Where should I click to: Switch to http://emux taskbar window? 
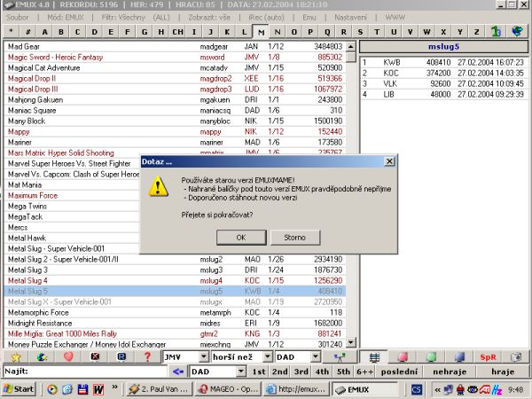(x=296, y=389)
